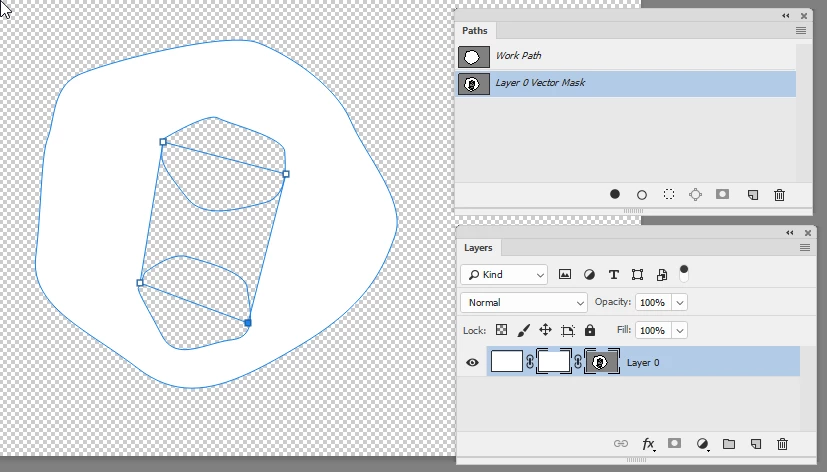
Task: Open Kind filter type dropdown
Action: (504, 275)
